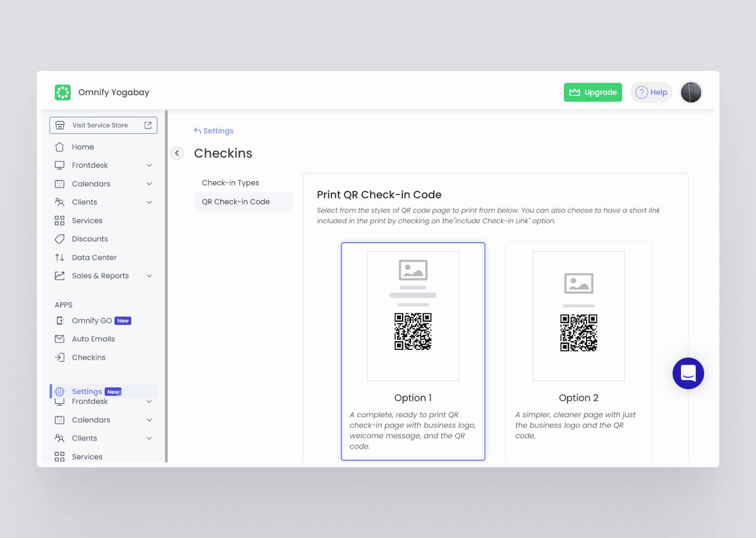This screenshot has width=756, height=538.
Task: Click the "Omnify Yogabay" business name
Action: (x=114, y=92)
